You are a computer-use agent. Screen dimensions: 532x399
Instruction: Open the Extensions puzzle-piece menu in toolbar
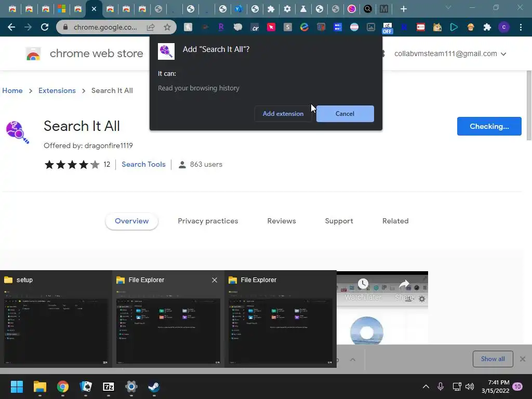coord(487,27)
